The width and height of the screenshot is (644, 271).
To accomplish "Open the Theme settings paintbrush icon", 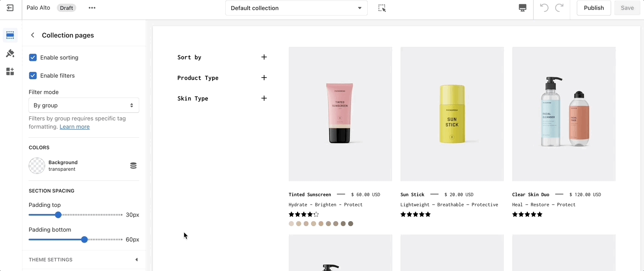I will click(10, 54).
